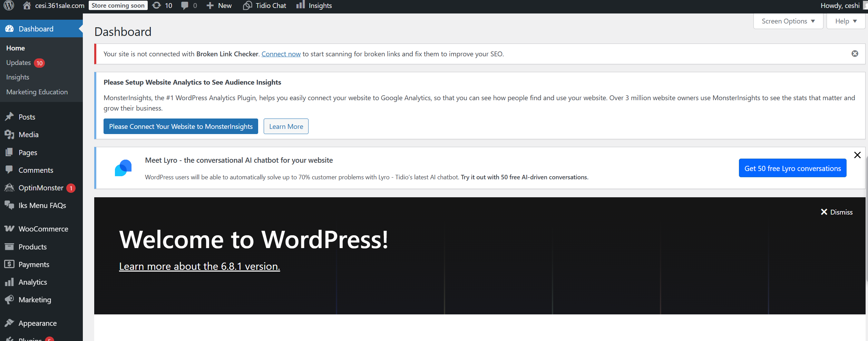Viewport: 868px width, 341px height.
Task: Click the Store coming soon badge
Action: pos(118,6)
